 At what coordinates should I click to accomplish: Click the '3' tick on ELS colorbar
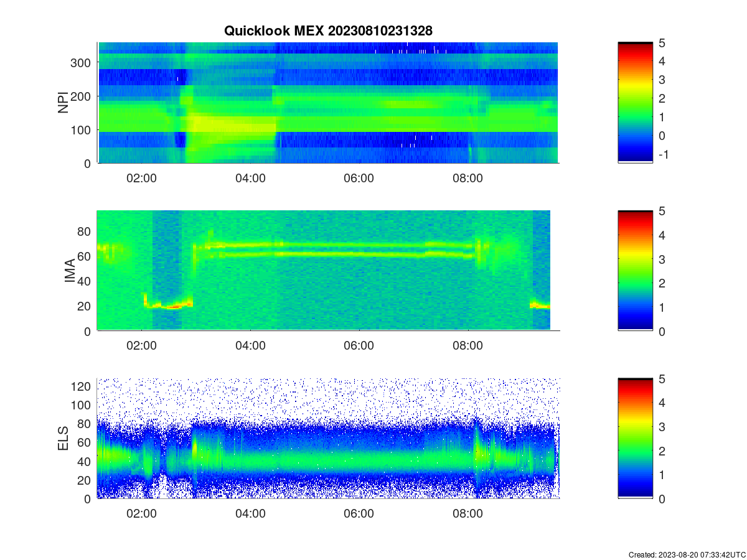pos(662,427)
